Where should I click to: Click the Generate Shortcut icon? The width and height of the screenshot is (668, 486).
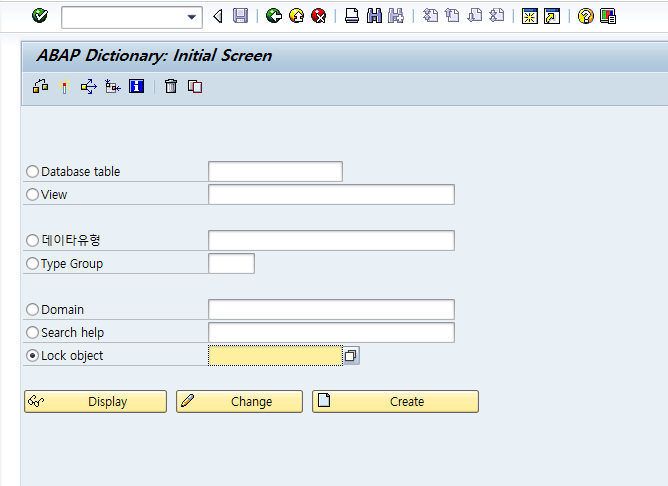click(552, 16)
